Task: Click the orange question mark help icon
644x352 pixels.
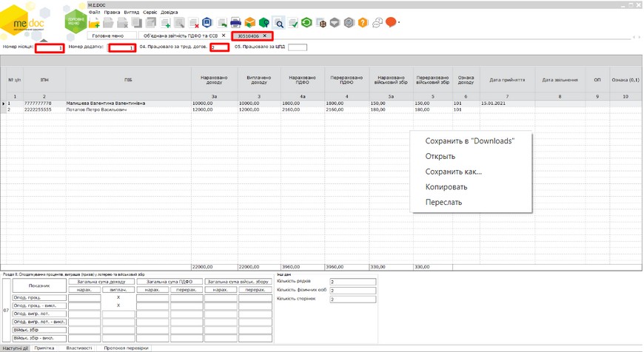Action: [x=363, y=23]
